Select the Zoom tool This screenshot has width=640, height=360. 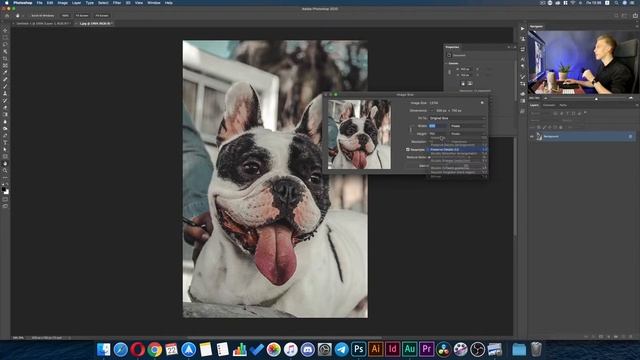[x=5, y=170]
